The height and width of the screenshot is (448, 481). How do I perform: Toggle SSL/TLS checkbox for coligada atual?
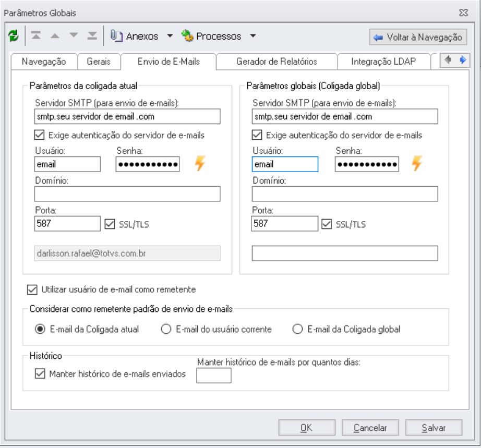(110, 224)
